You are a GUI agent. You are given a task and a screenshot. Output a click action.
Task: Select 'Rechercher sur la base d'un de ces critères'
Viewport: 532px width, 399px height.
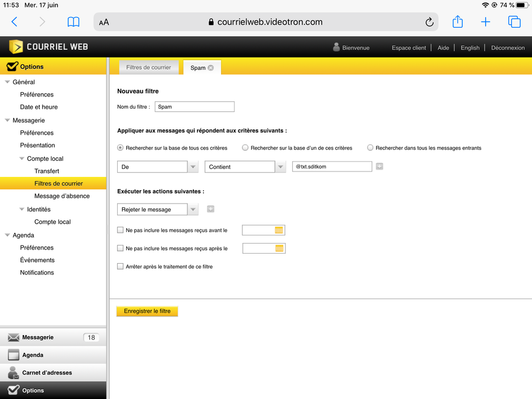click(245, 148)
